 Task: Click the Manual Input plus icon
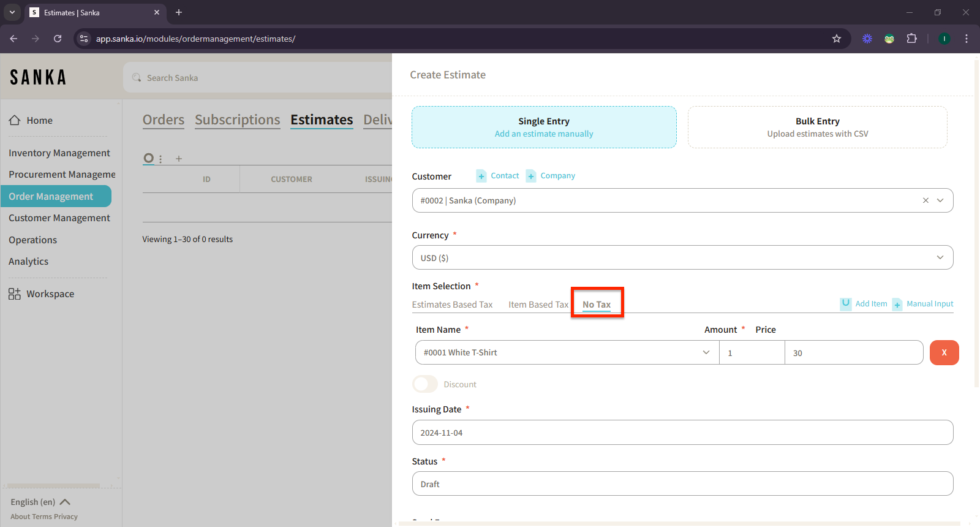(x=897, y=305)
